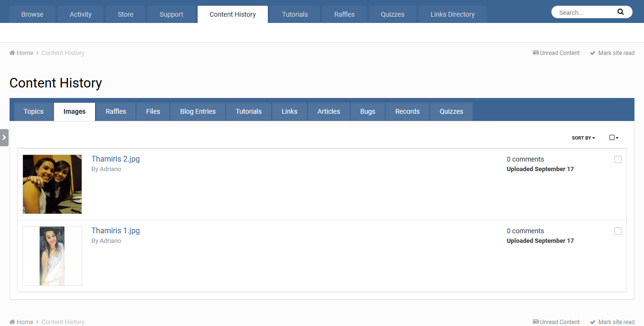The height and width of the screenshot is (326, 644).
Task: Switch to the Records tab
Action: coord(407,111)
